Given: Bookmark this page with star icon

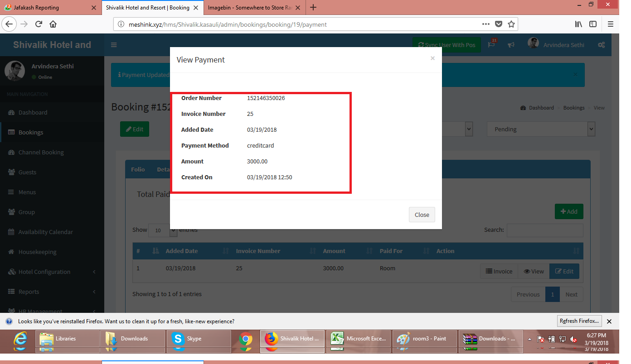Looking at the screenshot, I should (x=511, y=24).
